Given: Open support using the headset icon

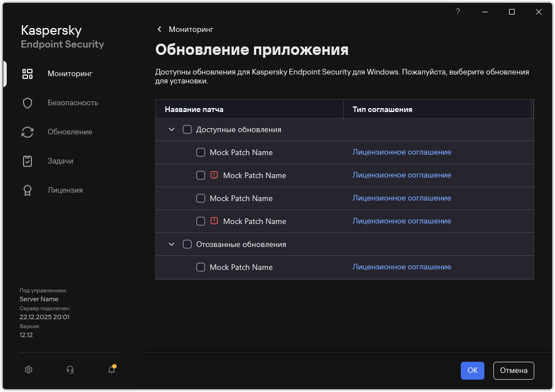Looking at the screenshot, I should click(x=70, y=370).
